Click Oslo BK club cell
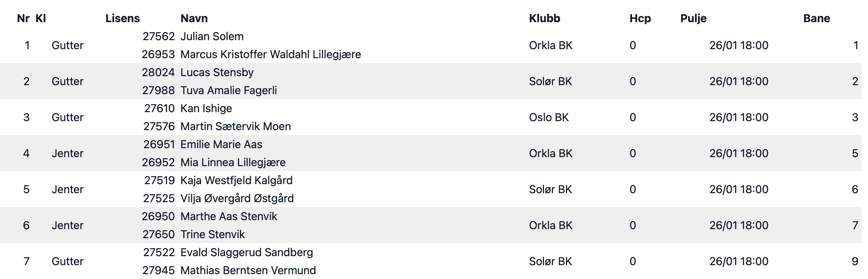 549,117
